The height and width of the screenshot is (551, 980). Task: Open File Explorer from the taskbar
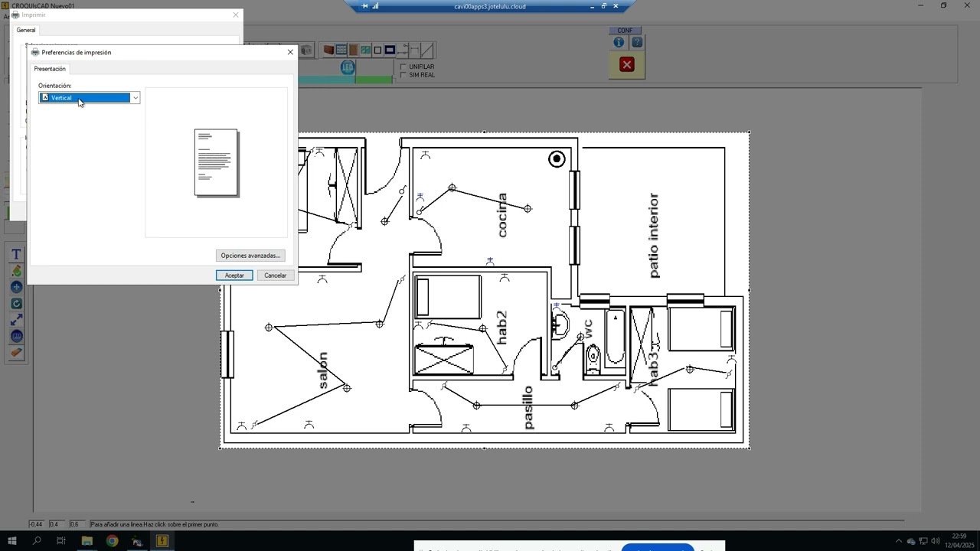pyautogui.click(x=87, y=541)
